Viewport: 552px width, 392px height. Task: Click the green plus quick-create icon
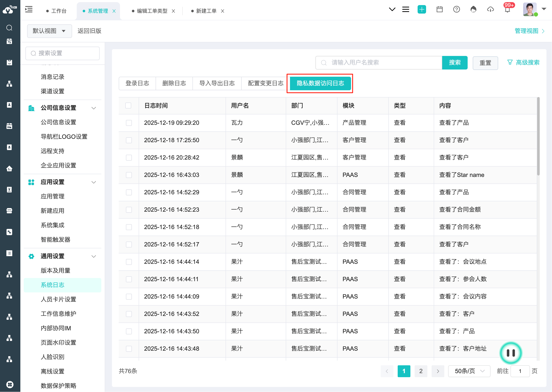pyautogui.click(x=422, y=10)
